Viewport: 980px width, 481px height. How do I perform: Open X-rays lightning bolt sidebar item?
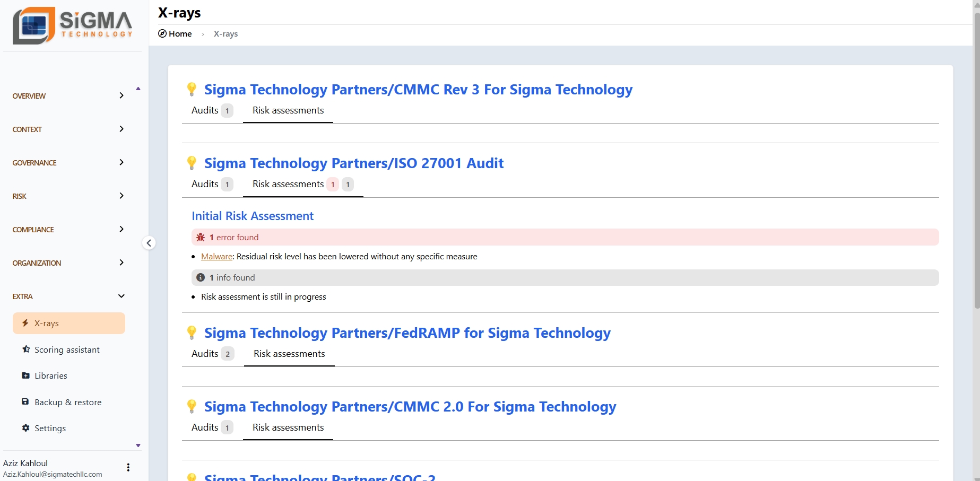coord(25,323)
